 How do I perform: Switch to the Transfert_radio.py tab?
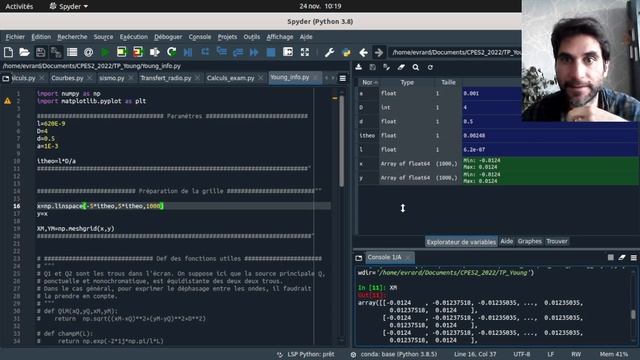pyautogui.click(x=165, y=78)
